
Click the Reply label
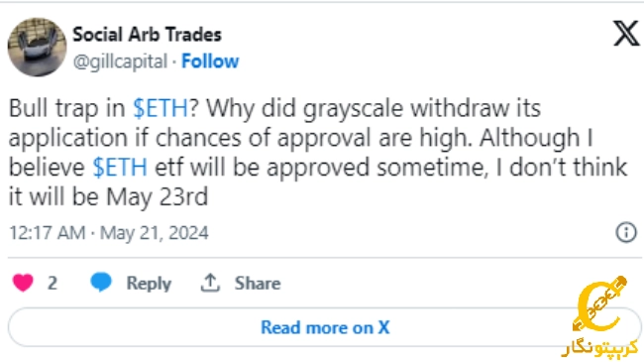tap(149, 284)
